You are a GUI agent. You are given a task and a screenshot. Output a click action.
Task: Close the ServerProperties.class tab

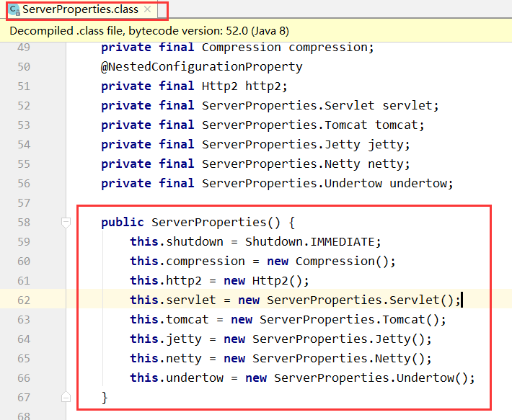click(147, 9)
